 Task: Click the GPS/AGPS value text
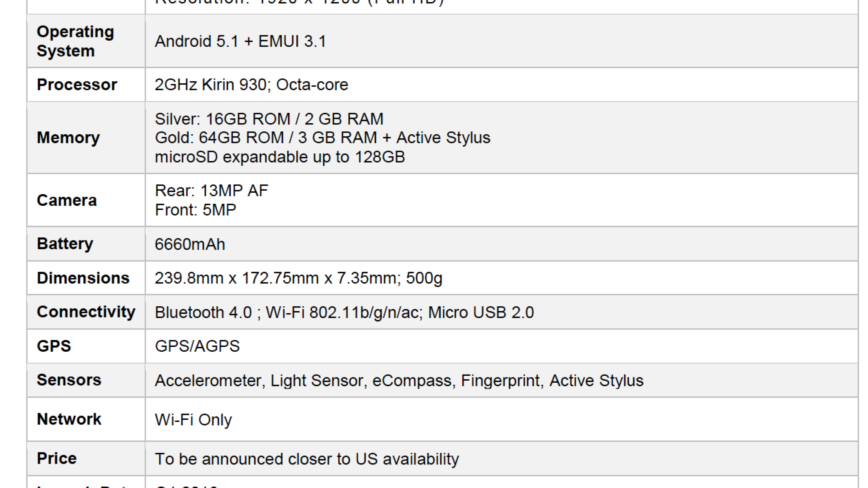point(197,346)
